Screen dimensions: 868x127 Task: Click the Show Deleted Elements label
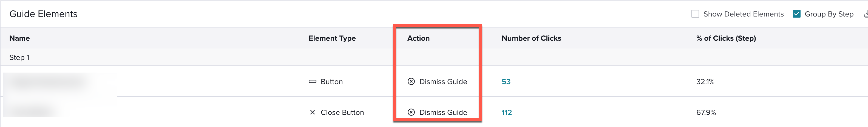[x=743, y=14]
